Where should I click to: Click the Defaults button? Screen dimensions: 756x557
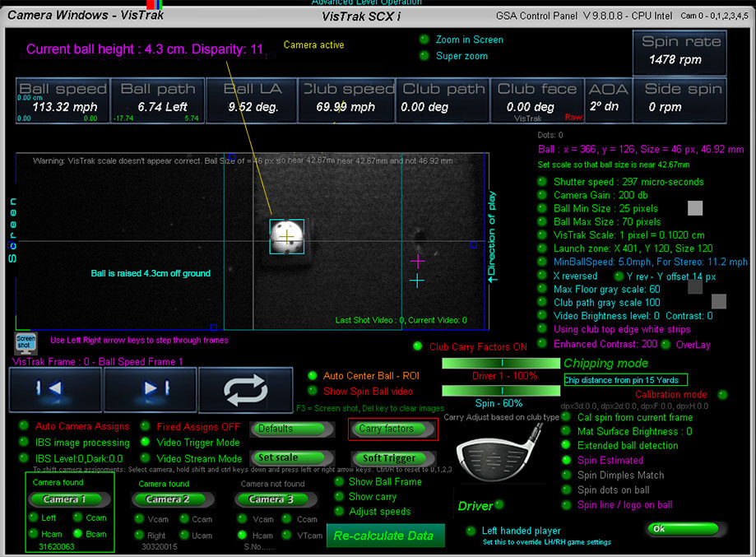292,429
